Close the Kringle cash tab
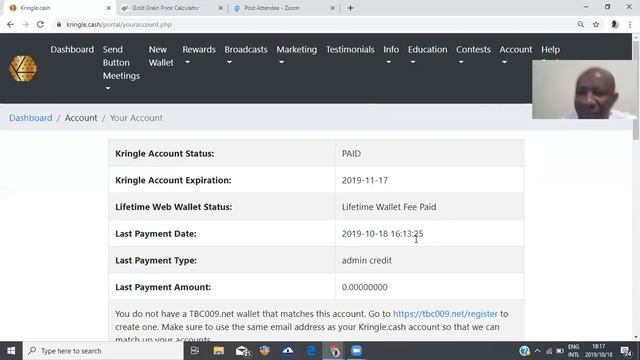Image resolution: width=640 pixels, height=360 pixels. (109, 8)
